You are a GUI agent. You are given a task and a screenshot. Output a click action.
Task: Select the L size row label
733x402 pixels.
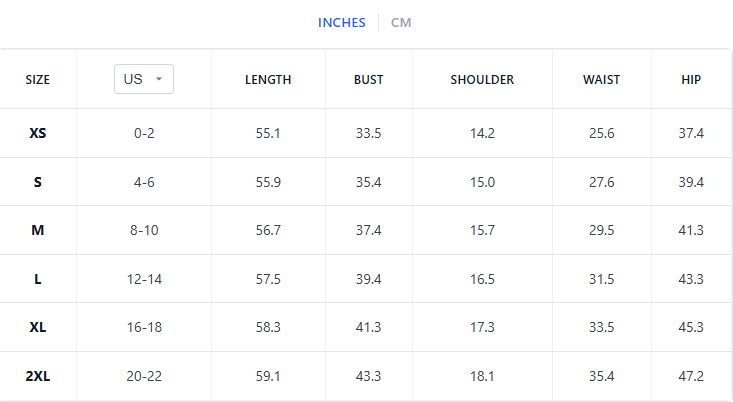[x=37, y=279]
